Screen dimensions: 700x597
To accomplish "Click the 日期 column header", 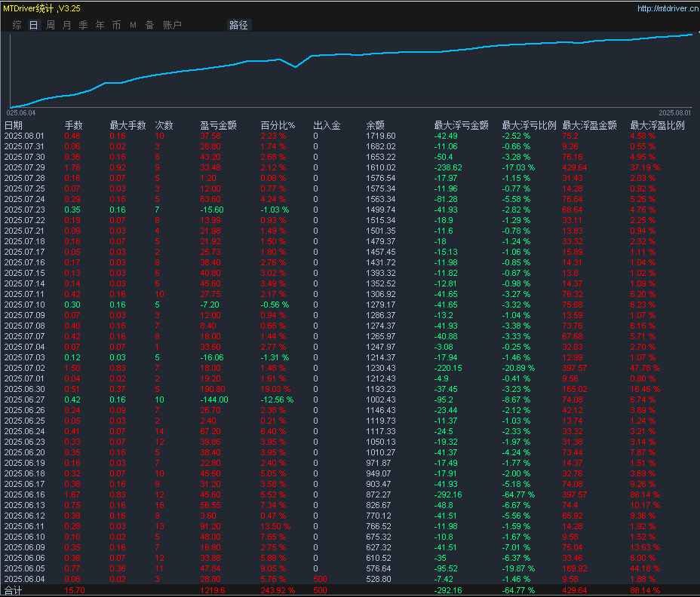I will pyautogui.click(x=14, y=125).
